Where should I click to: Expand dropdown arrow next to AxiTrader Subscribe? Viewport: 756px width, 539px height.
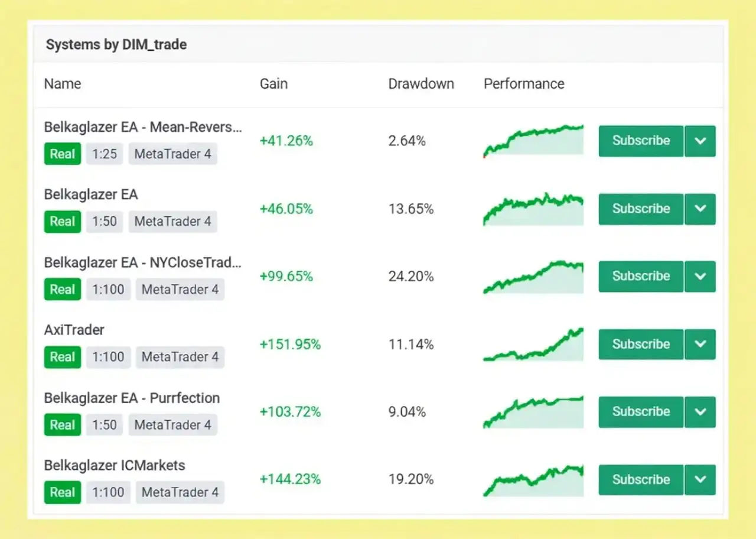tap(700, 345)
